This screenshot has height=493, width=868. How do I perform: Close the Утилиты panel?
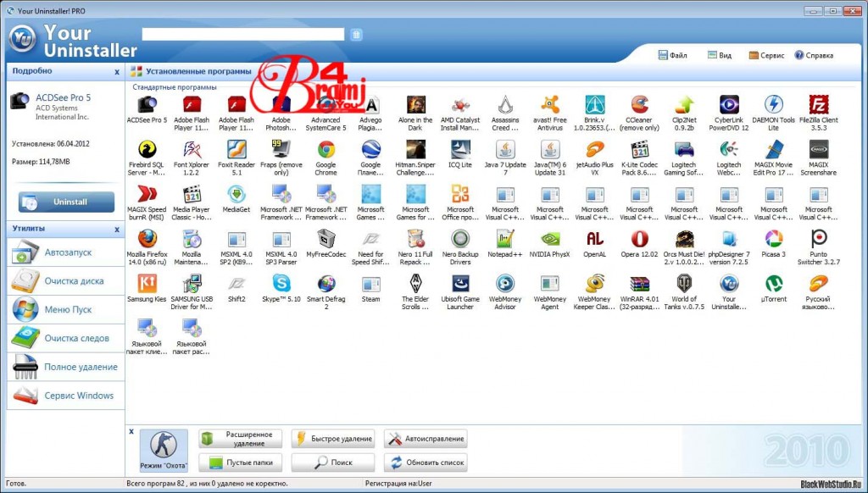pyautogui.click(x=117, y=229)
